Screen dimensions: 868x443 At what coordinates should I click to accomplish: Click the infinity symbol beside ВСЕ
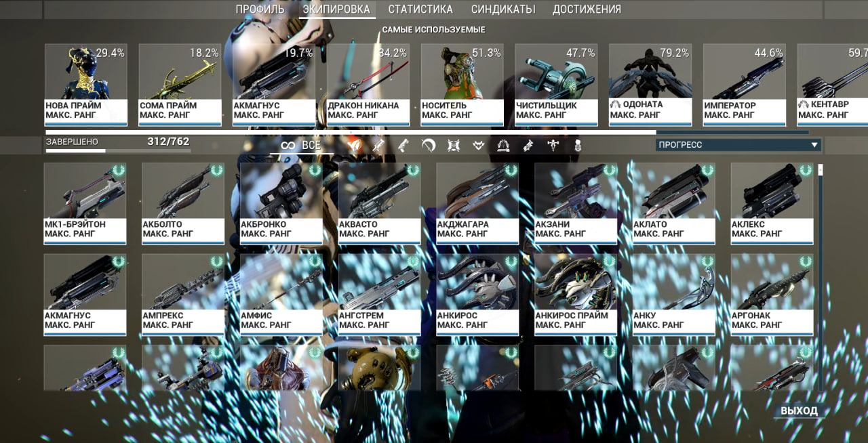coord(288,146)
